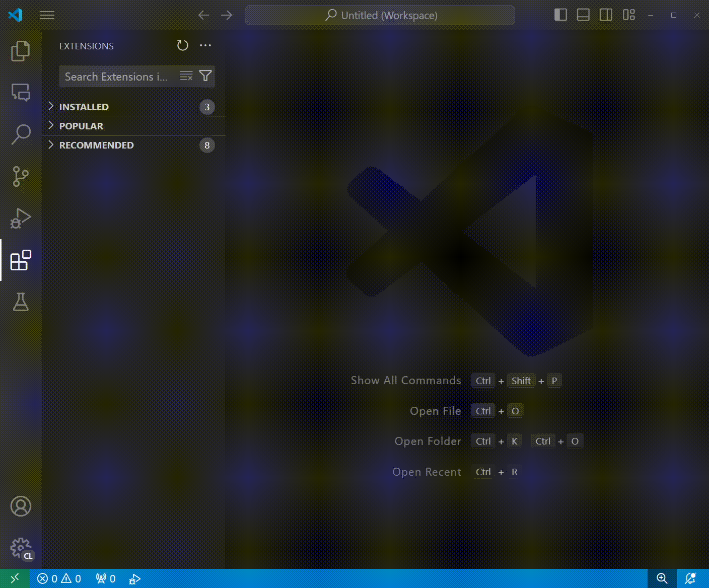Screen dimensions: 709x588
Task: Open a remote window from status bar
Action: 15,578
